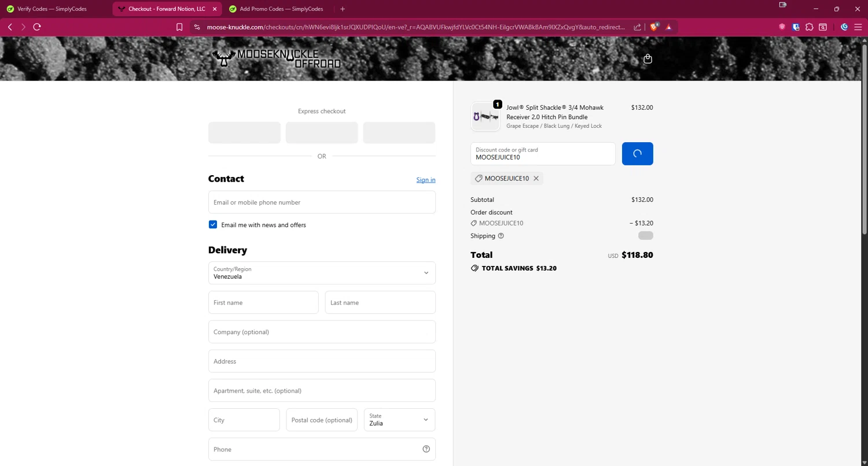Focus the Email or mobile phone number field
This screenshot has height=466, width=868.
point(322,202)
